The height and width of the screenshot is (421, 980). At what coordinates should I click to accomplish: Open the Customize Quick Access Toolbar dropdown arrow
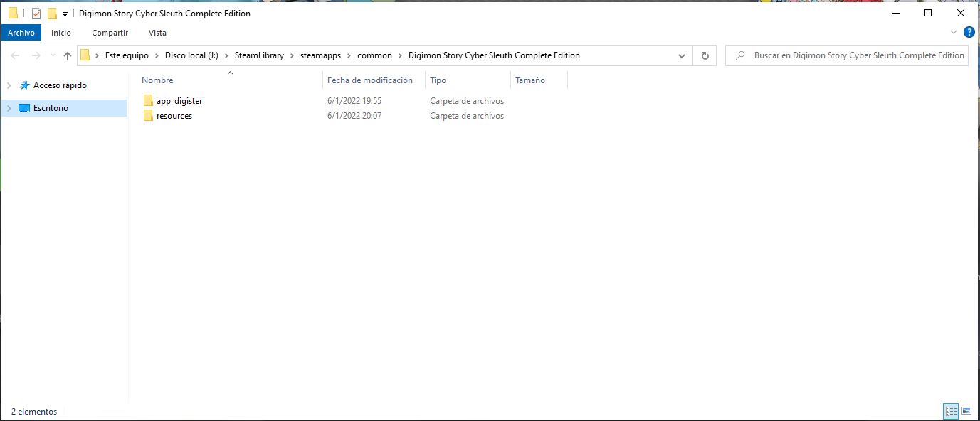click(x=65, y=14)
